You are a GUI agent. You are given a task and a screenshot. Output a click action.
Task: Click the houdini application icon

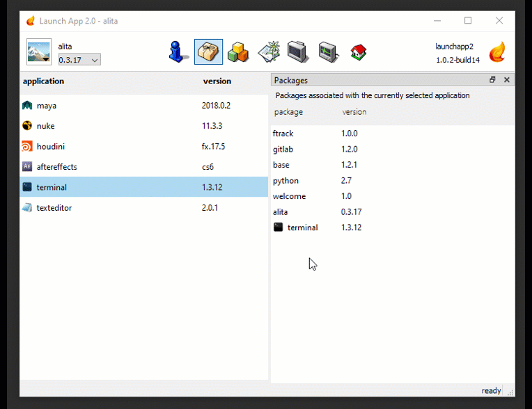(27, 146)
